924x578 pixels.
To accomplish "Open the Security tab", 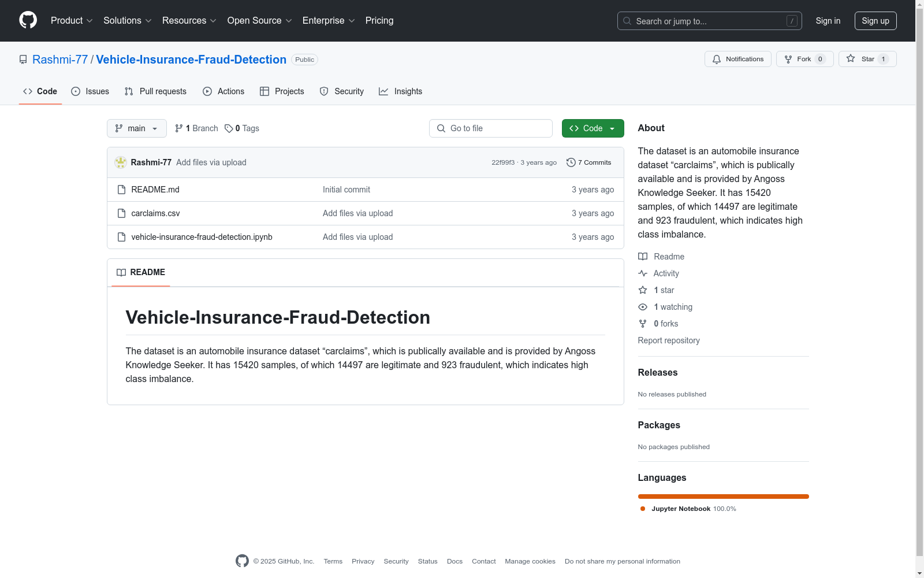I will point(342,91).
